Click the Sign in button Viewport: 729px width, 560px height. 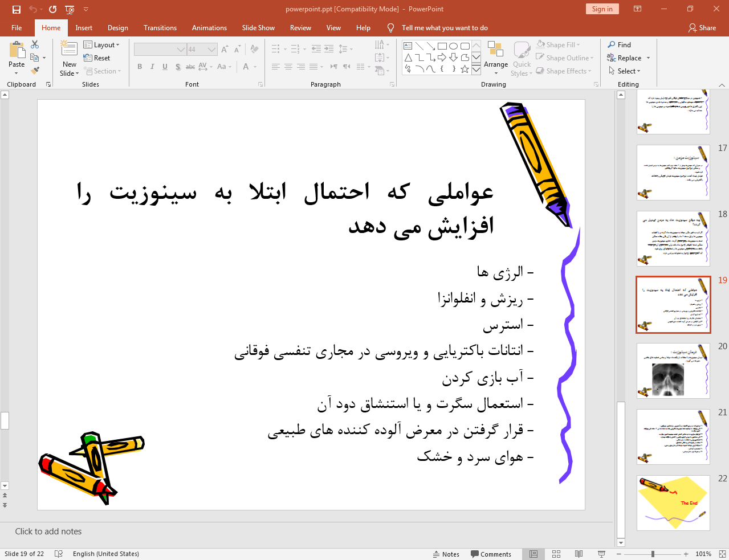[602, 9]
